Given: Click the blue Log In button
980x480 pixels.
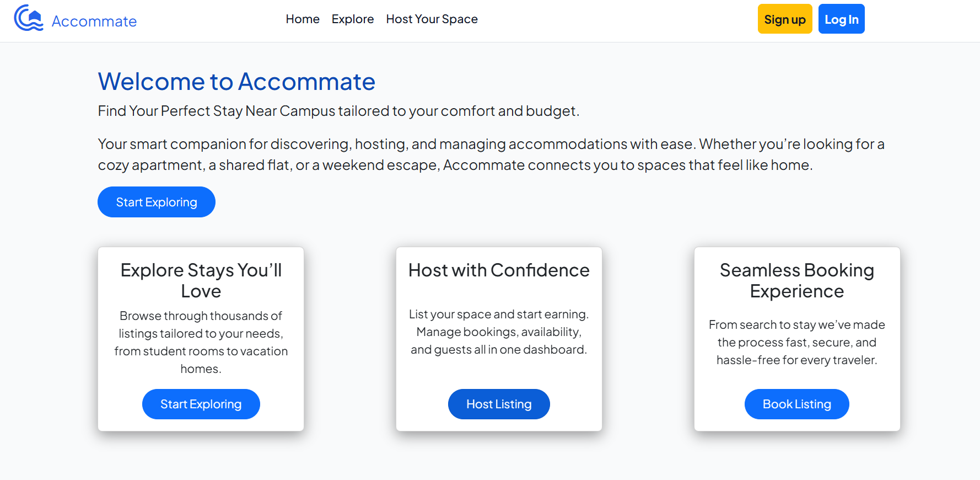Looking at the screenshot, I should (841, 19).
